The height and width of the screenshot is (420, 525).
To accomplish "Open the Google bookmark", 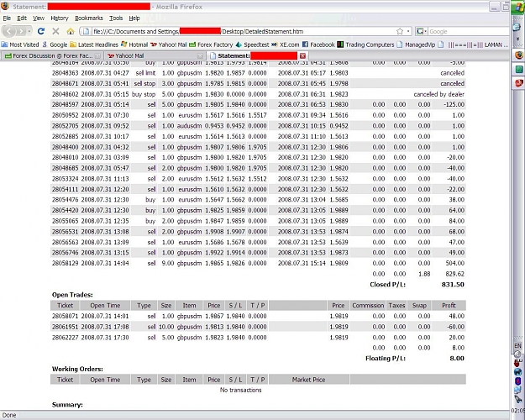I will [x=55, y=45].
